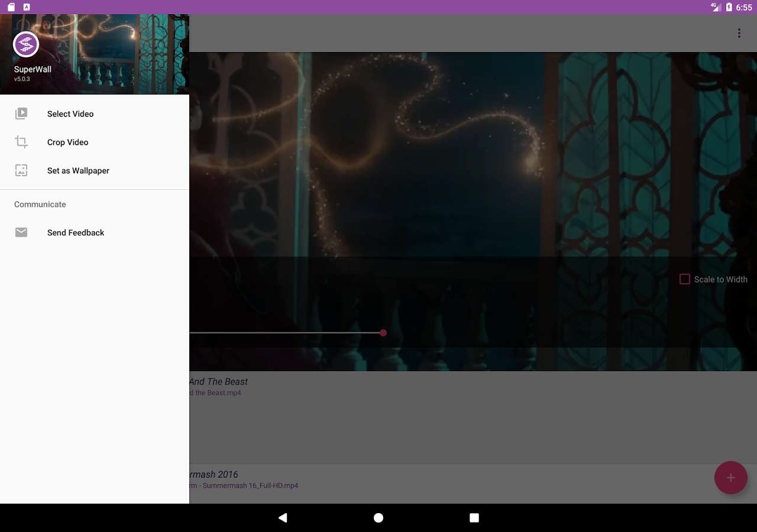Open recent apps with square button
The height and width of the screenshot is (532, 757).
coord(474,518)
